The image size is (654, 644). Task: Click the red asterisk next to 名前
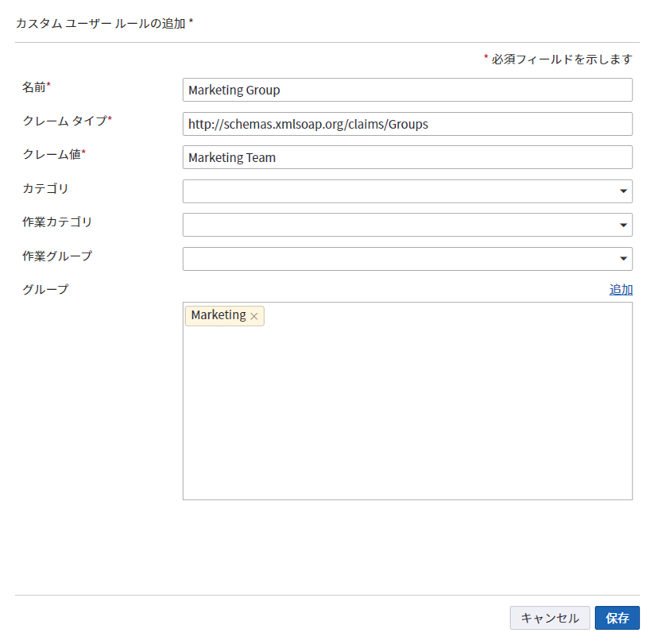[x=48, y=86]
